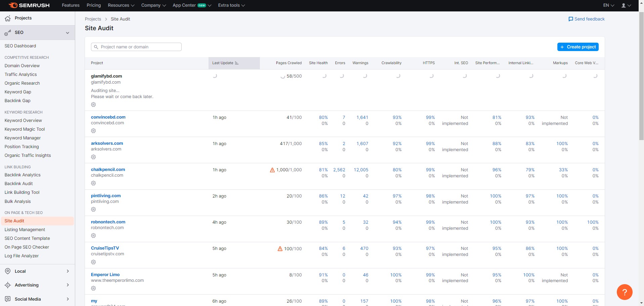
Task: Open the EN language dropdown
Action: pyautogui.click(x=608, y=5)
